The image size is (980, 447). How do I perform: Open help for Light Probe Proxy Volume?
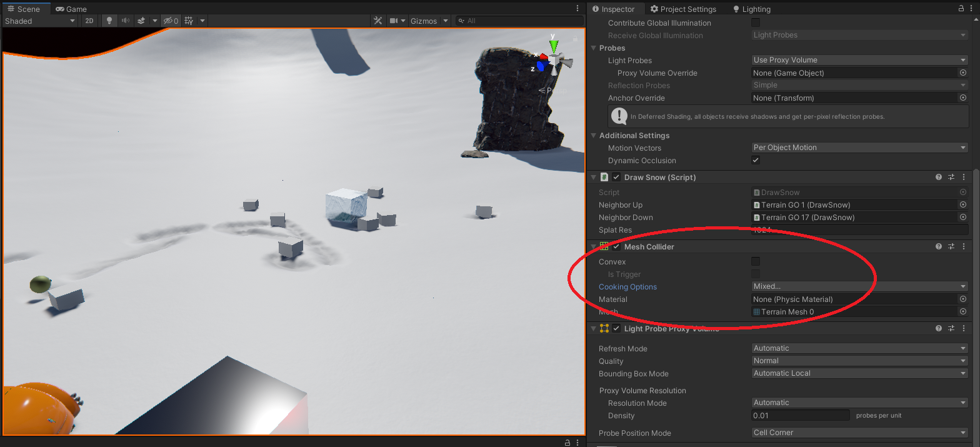(x=939, y=328)
